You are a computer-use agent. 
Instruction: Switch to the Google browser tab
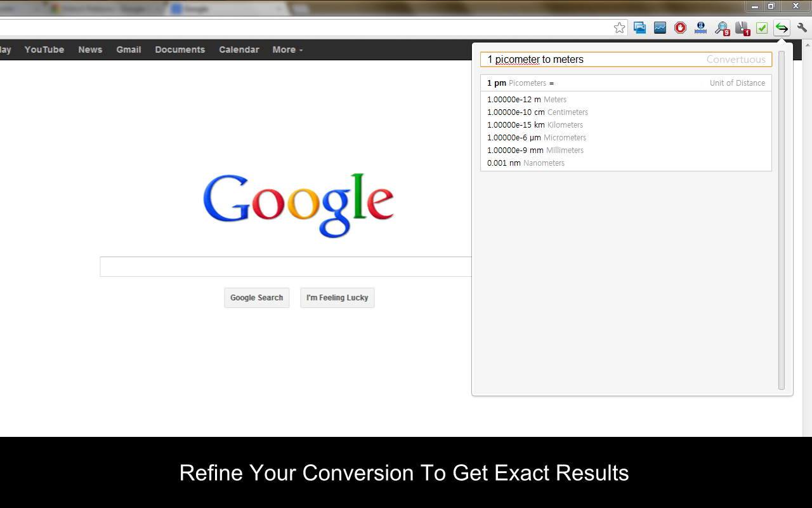click(x=225, y=9)
